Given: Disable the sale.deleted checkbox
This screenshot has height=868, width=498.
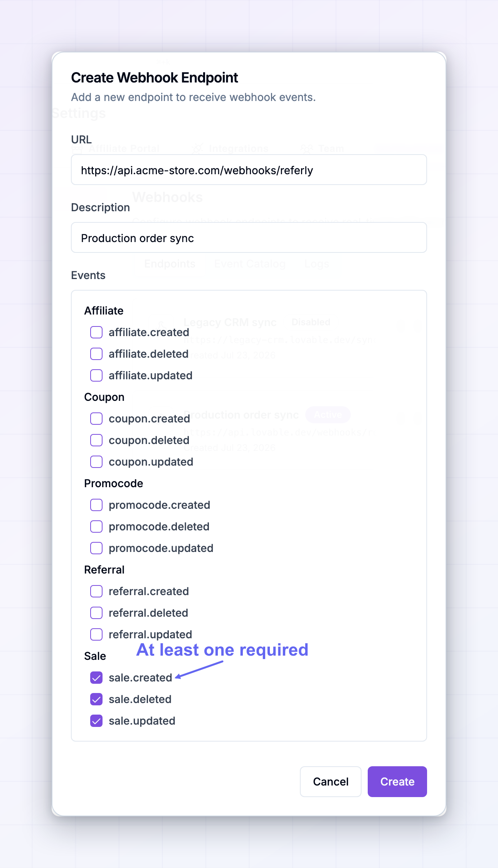Looking at the screenshot, I should click(x=96, y=699).
